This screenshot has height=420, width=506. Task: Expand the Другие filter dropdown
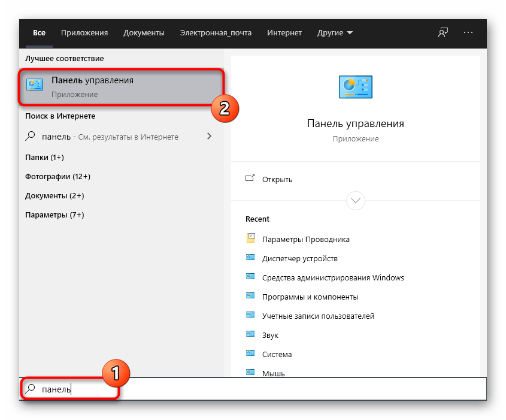(335, 33)
